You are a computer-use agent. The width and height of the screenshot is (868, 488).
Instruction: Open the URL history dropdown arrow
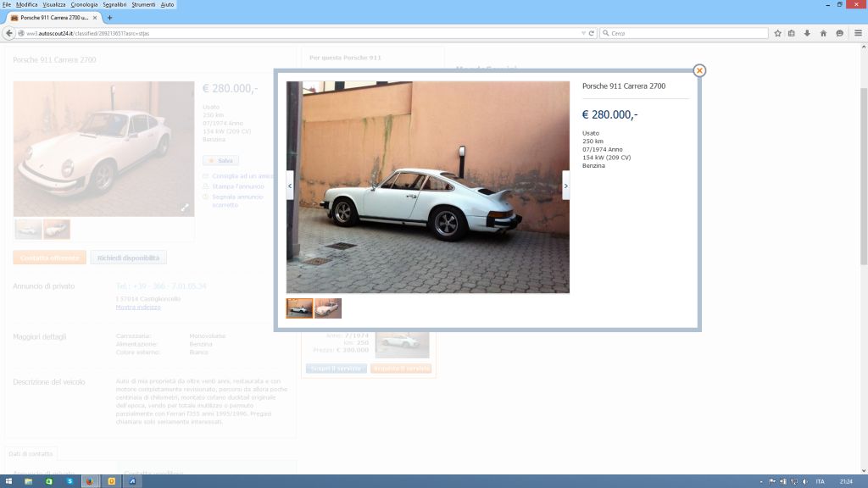click(583, 33)
